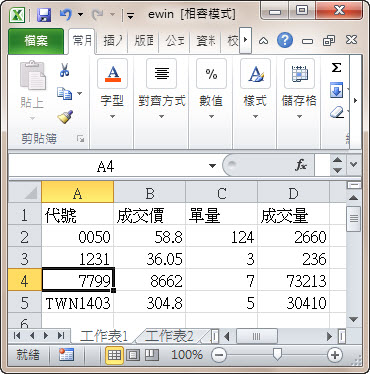Select row 2 header
Viewport: 370px width, 374px height.
24,236
